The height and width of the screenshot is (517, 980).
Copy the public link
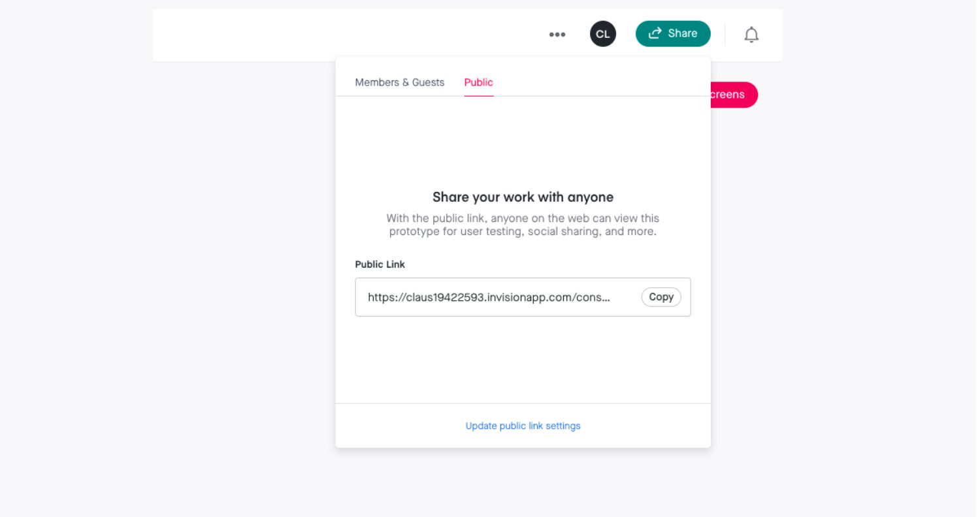pos(661,297)
